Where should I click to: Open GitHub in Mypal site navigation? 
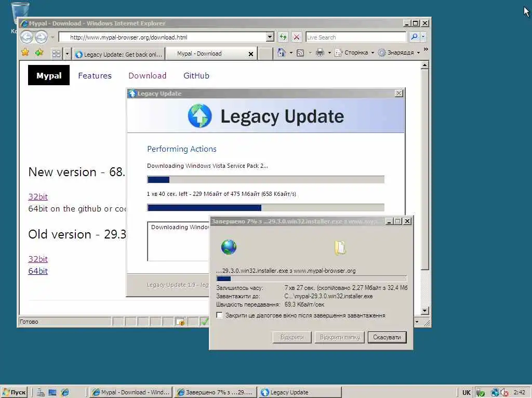[196, 76]
